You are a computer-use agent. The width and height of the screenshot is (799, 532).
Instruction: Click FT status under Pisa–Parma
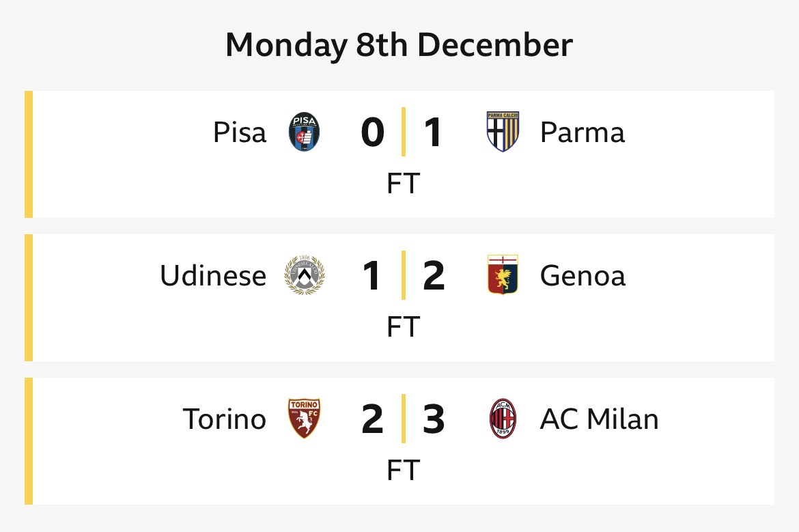tap(402, 184)
